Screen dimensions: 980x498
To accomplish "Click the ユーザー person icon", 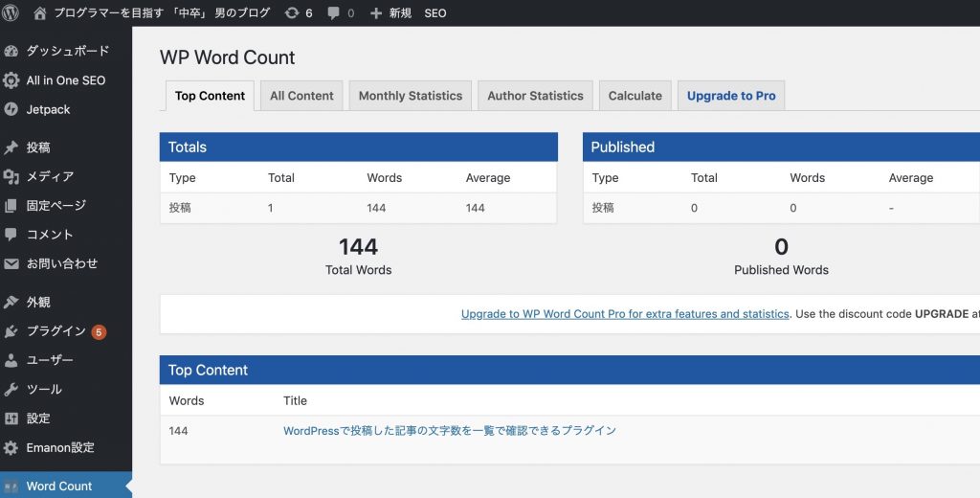I will click(11, 360).
